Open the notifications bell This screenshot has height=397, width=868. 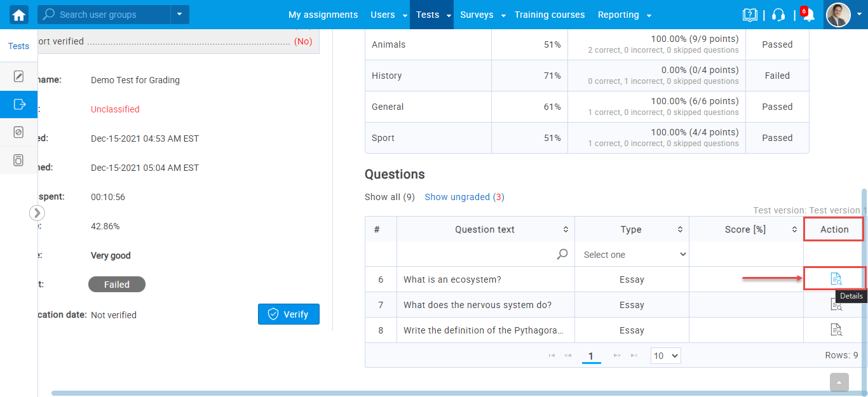tap(808, 15)
